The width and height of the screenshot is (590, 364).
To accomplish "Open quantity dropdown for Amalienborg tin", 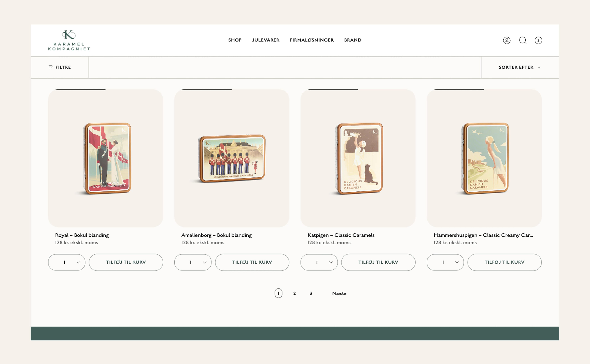I will [193, 262].
